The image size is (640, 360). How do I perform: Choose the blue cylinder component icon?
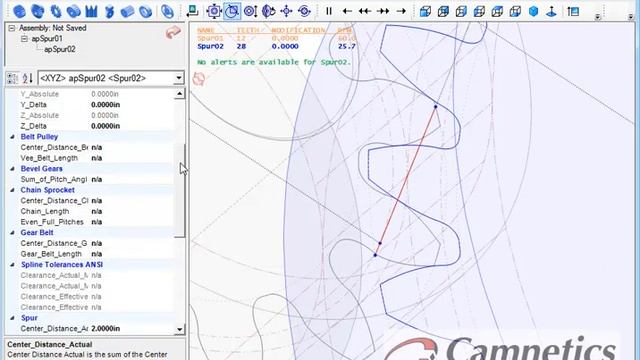(x=127, y=11)
